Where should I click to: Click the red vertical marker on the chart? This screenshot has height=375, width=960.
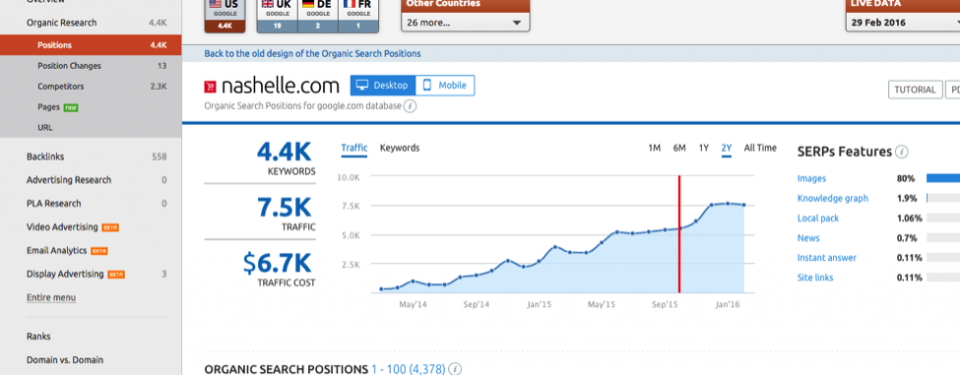[679, 234]
